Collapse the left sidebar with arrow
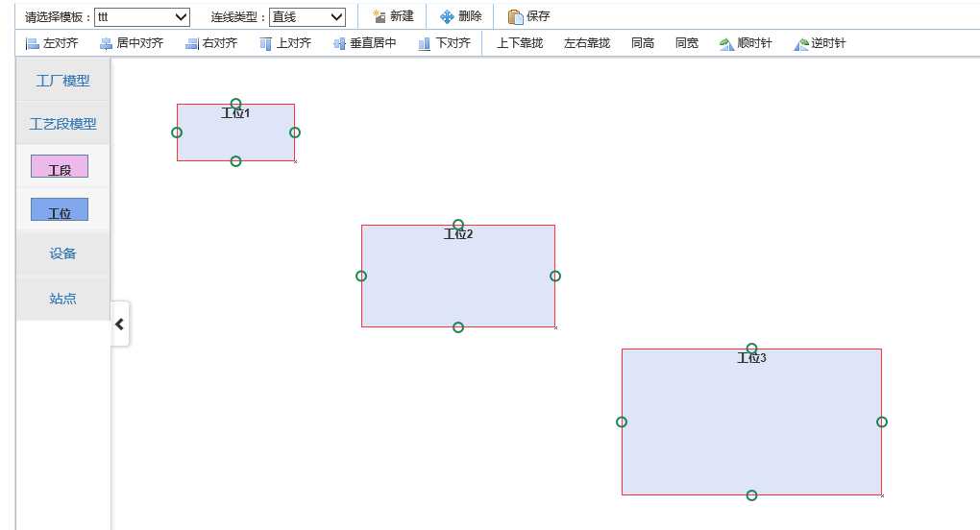980x530 pixels. (120, 324)
